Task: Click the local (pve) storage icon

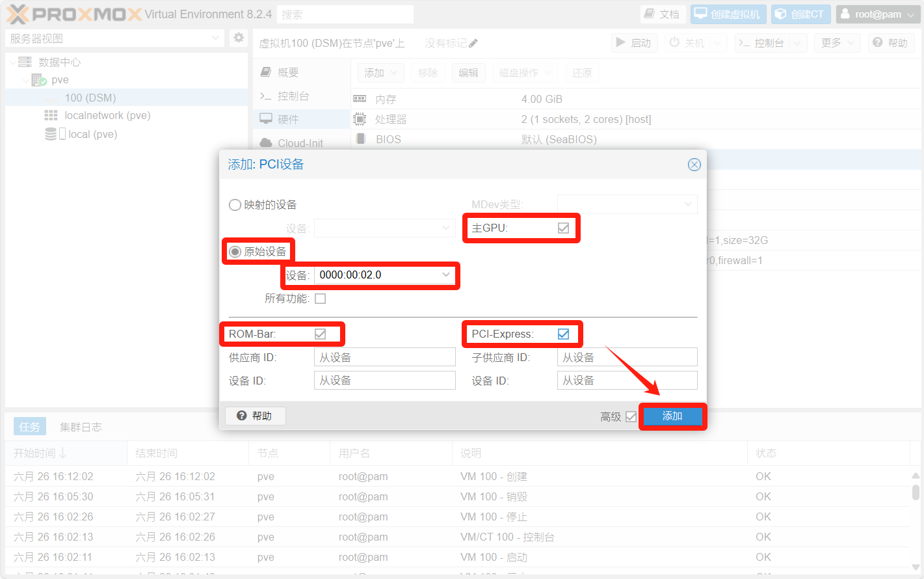Action: pos(51,134)
